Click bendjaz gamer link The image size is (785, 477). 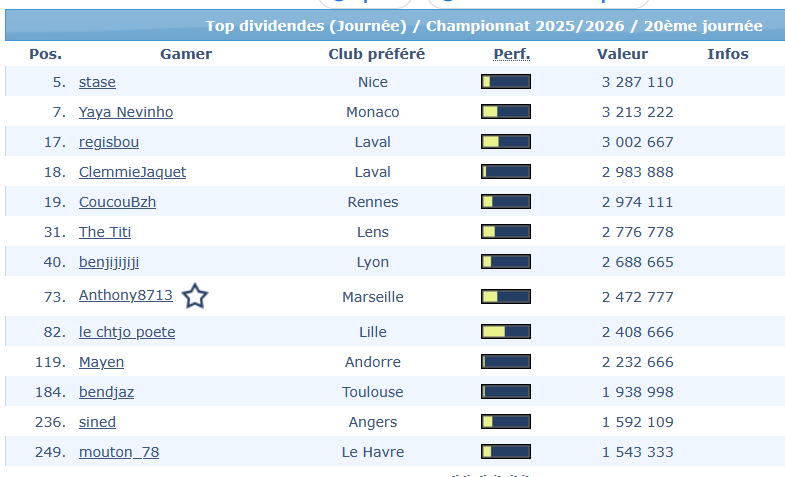click(106, 392)
